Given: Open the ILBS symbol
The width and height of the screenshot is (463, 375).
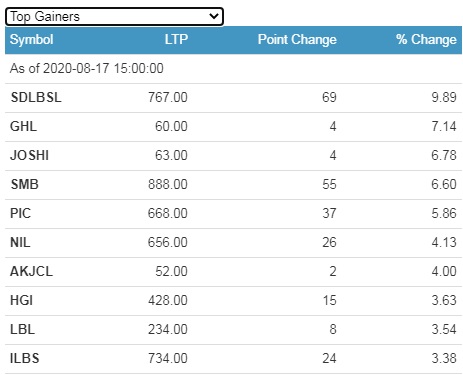Looking at the screenshot, I should coord(25,358).
